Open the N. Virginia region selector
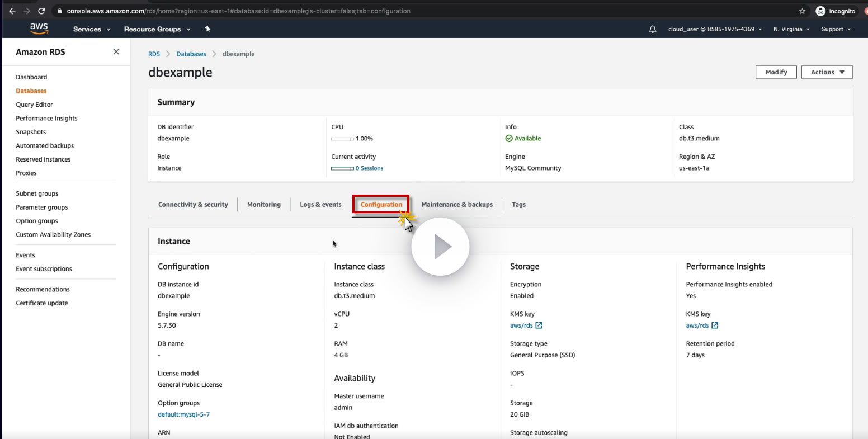 coord(791,29)
